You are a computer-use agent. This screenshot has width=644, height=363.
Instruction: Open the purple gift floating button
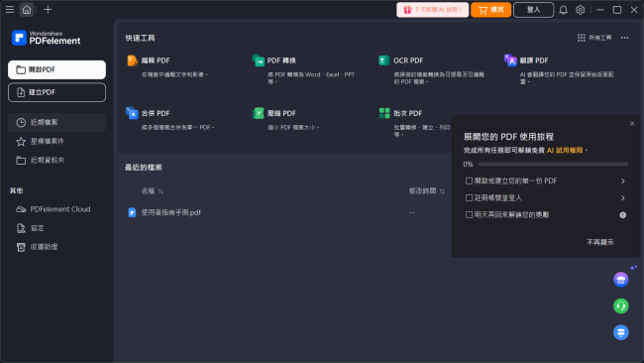click(x=620, y=280)
